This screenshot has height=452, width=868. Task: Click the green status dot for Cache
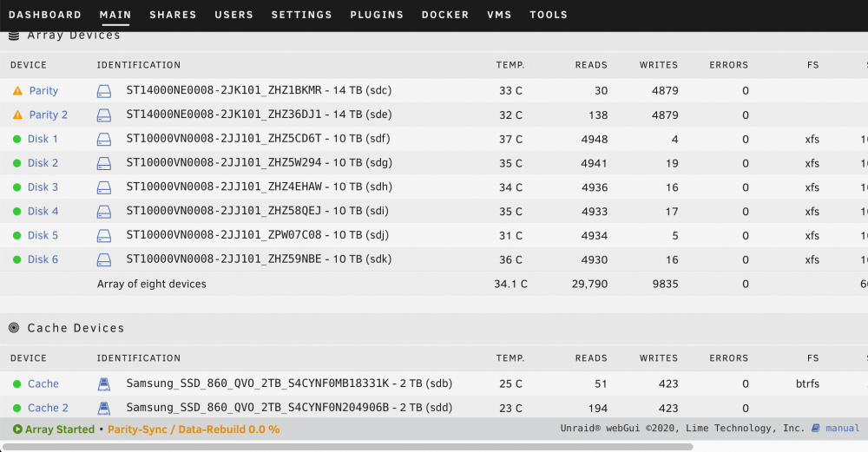pyautogui.click(x=17, y=384)
